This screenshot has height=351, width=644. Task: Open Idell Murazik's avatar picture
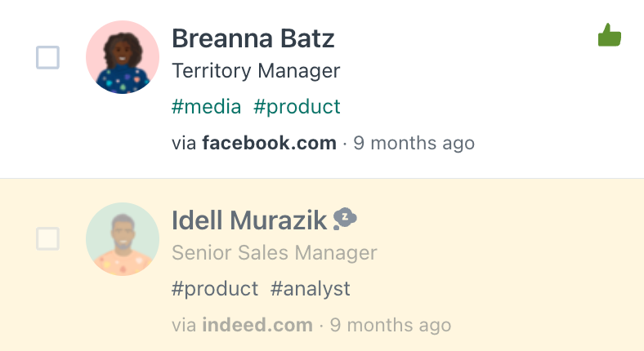(x=123, y=239)
